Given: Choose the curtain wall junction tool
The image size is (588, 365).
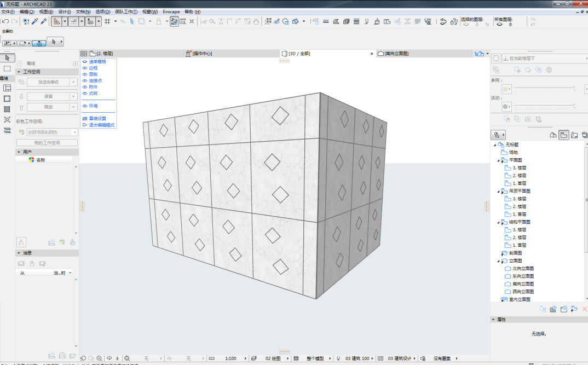Looking at the screenshot, I should point(7,119).
